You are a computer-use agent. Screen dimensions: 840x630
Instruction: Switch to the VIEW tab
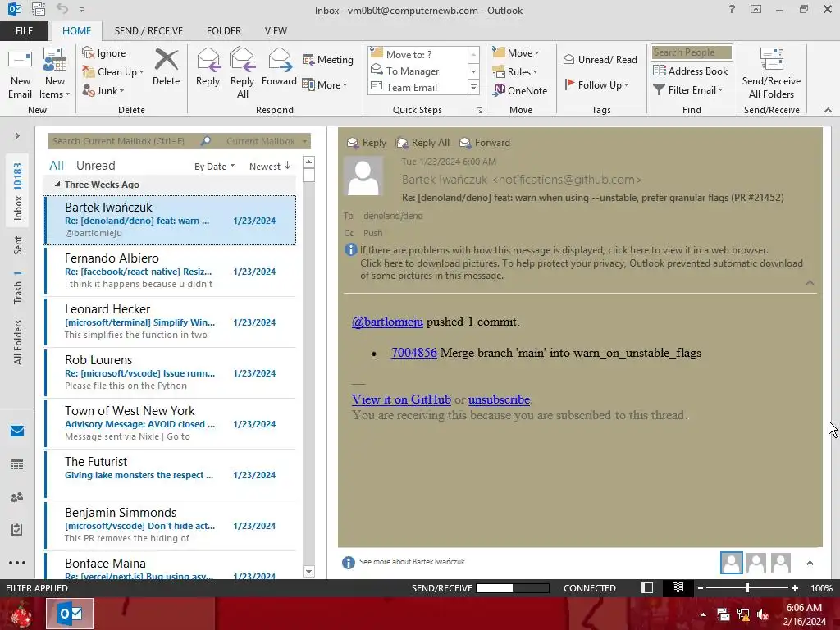point(276,31)
